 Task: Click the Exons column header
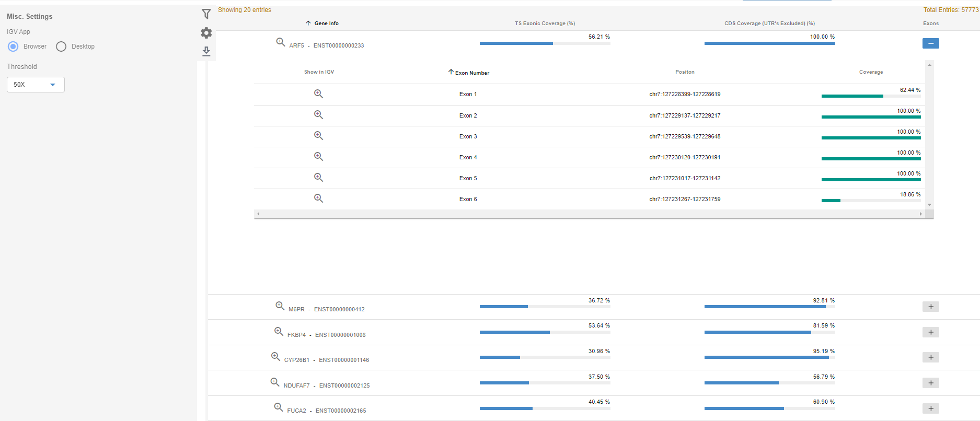coord(931,24)
